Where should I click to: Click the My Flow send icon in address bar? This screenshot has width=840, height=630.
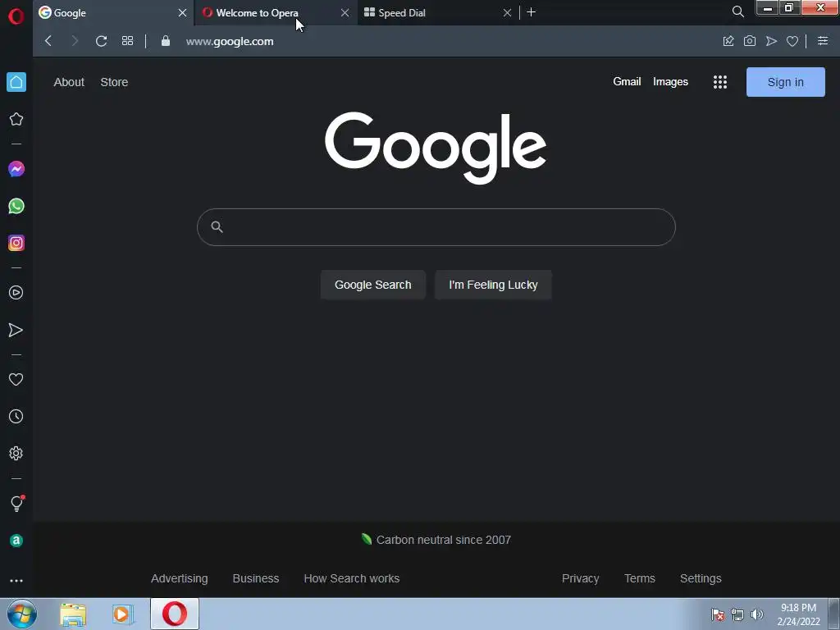[x=771, y=41]
